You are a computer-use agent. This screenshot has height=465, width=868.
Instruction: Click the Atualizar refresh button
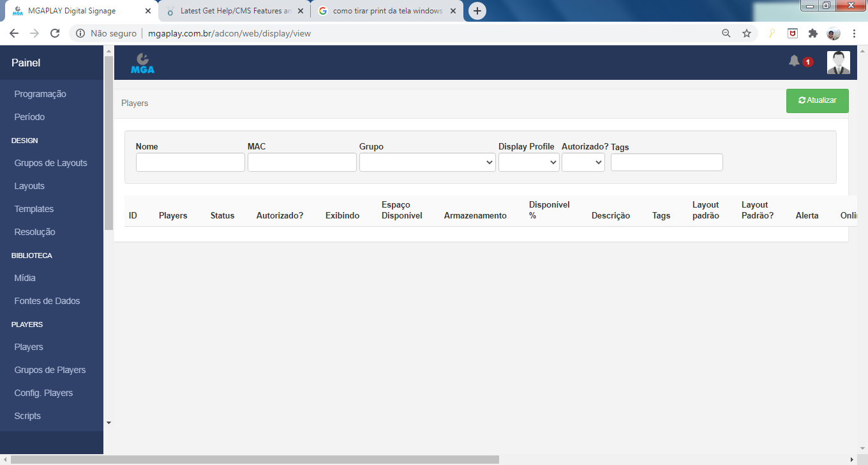[818, 101]
